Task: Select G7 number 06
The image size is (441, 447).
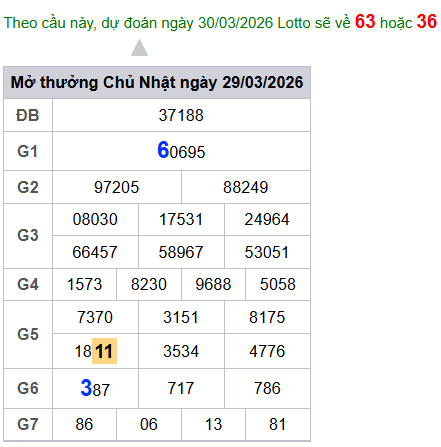Action: tap(149, 425)
